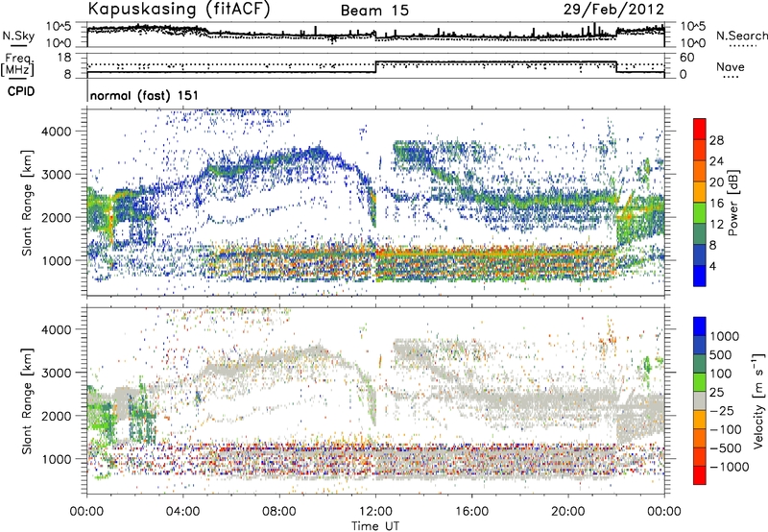Click the -1000 value on Velocity colorbar
Viewport: 768px width, 532px height.
click(730, 467)
